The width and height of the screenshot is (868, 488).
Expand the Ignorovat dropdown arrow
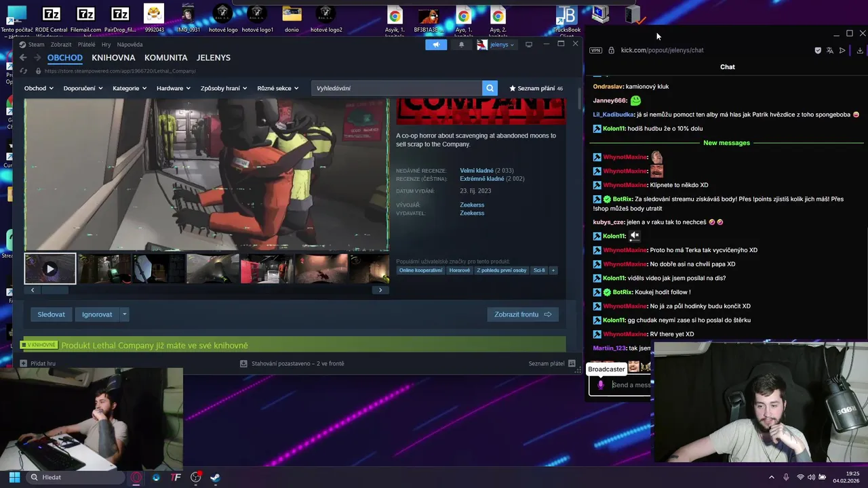124,314
